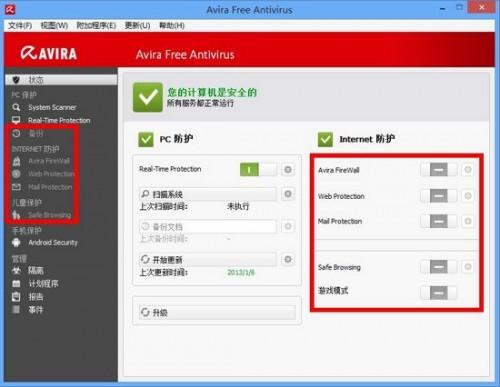Click the 未执行 last scan status text
The image size is (500, 387).
click(238, 206)
